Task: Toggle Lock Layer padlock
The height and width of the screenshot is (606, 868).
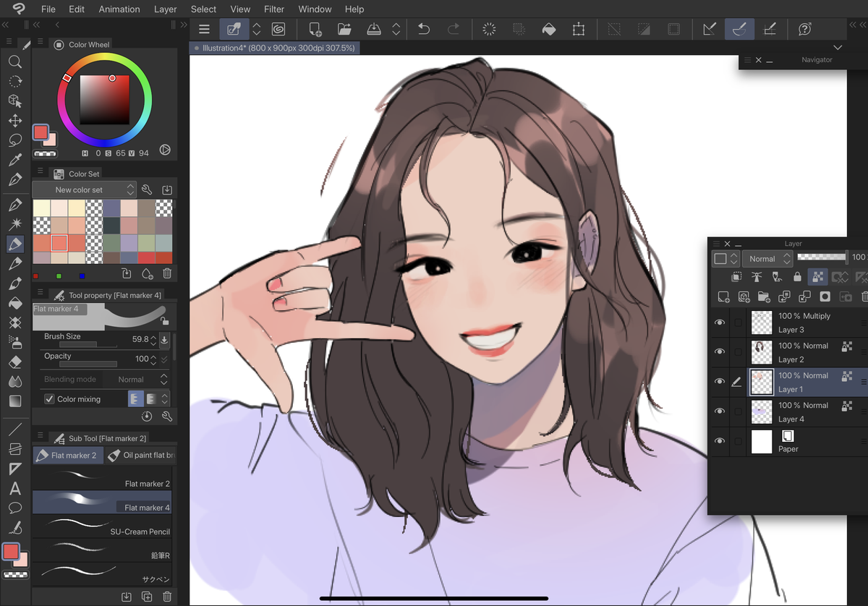Action: pyautogui.click(x=797, y=276)
